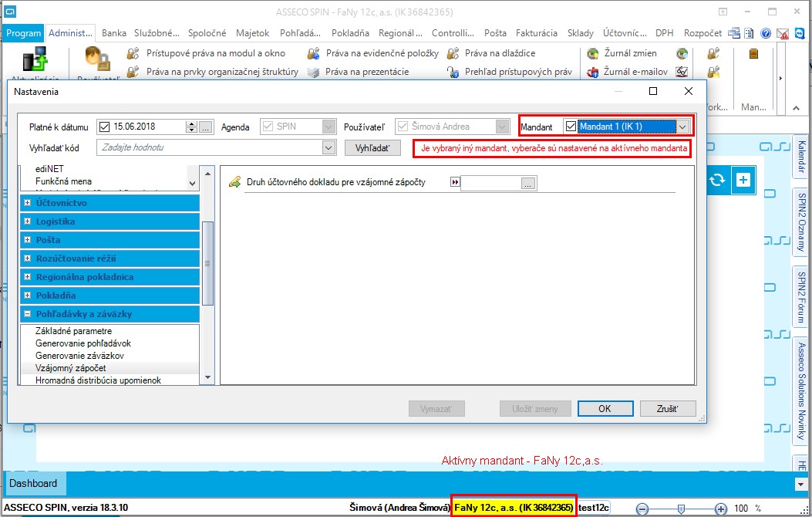This screenshot has width=812, height=517.
Task: Expand the Pošta section
Action: tap(28, 240)
